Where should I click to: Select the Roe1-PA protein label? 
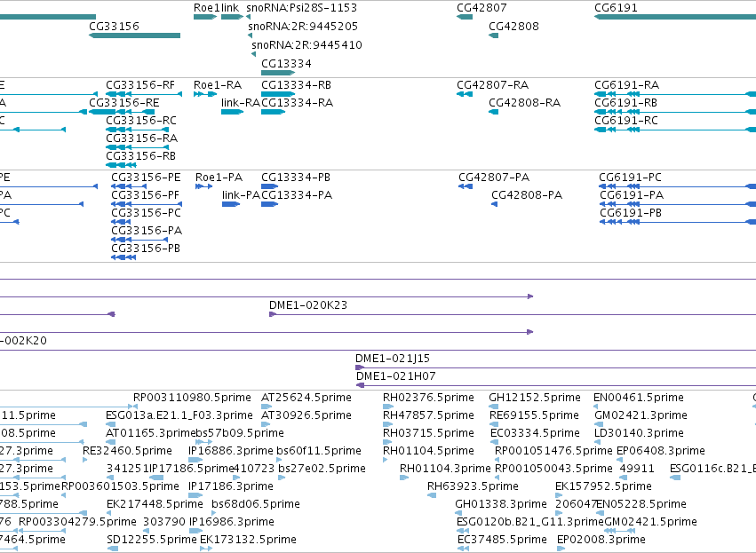pos(219,178)
